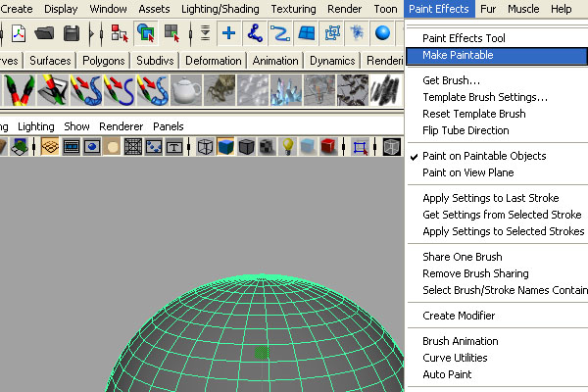Click the blue sphere rendering mask icon
This screenshot has height=392, width=588.
pyautogui.click(x=382, y=33)
